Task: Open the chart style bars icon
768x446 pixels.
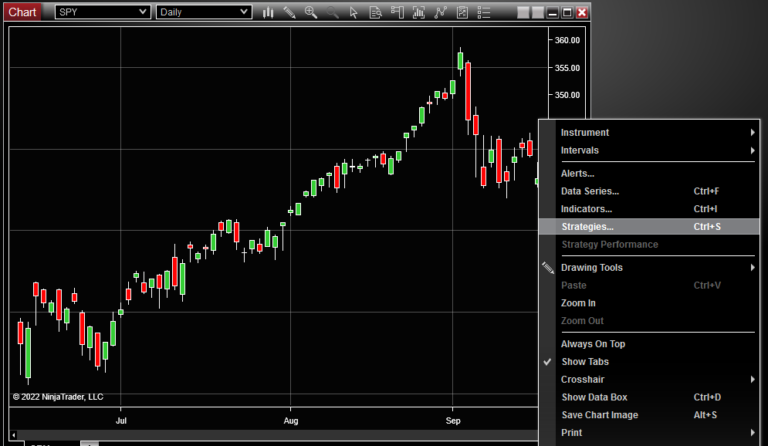Action: click(268, 12)
